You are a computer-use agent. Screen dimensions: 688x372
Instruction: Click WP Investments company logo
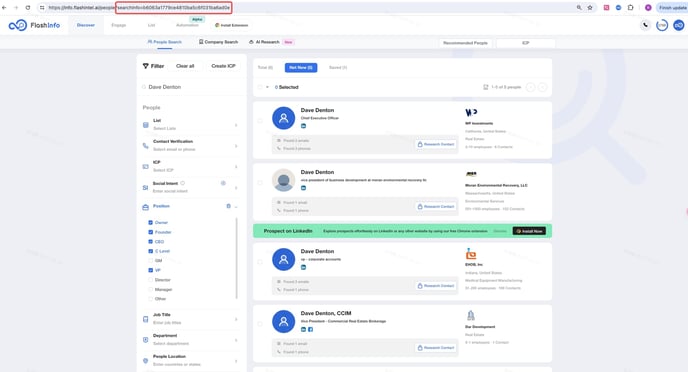[x=471, y=113]
